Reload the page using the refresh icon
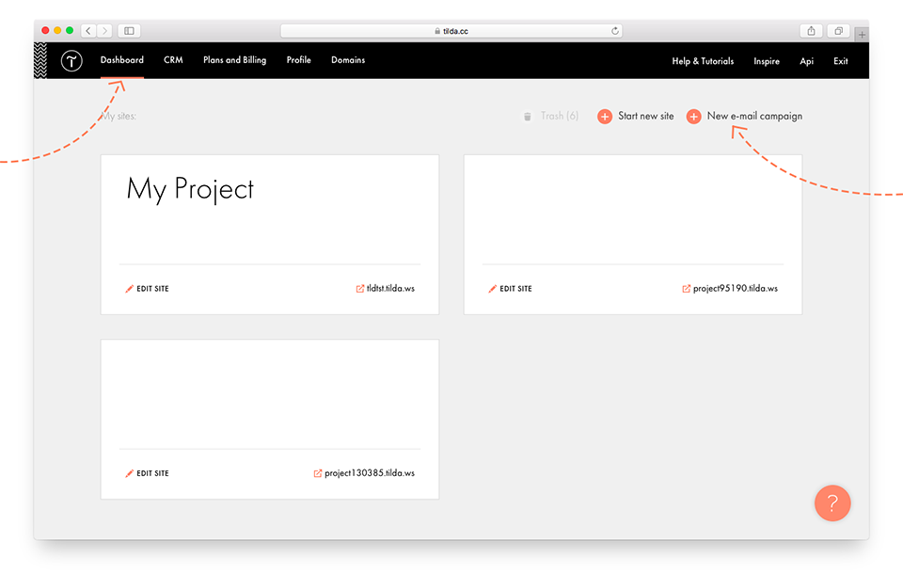 (x=615, y=31)
